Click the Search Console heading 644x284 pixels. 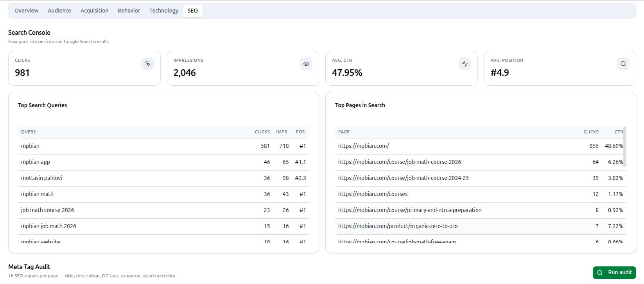[x=29, y=32]
